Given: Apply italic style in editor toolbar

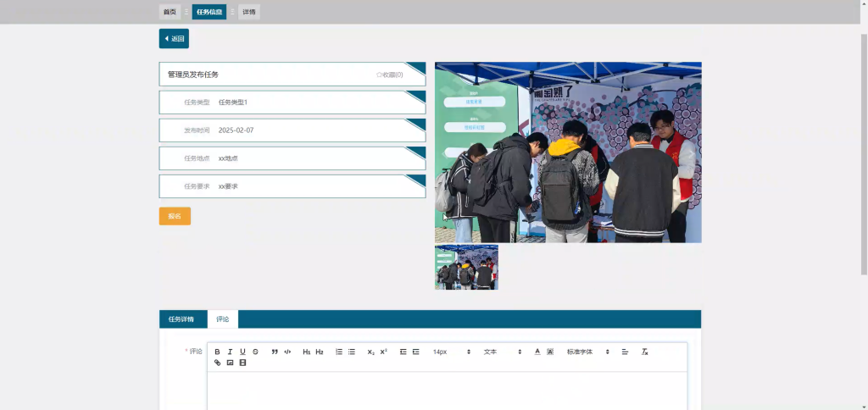Looking at the screenshot, I should pyautogui.click(x=230, y=352).
